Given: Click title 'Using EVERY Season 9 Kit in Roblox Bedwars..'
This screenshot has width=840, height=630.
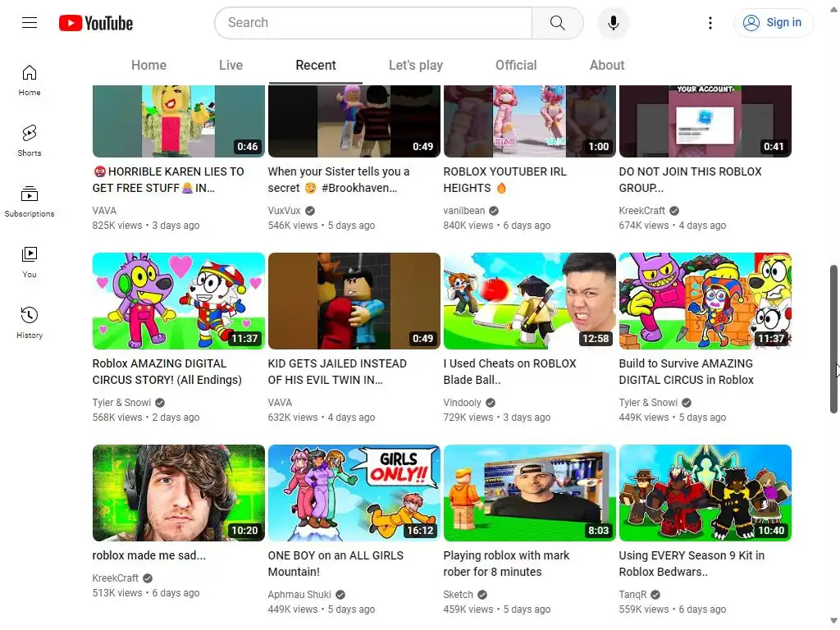Looking at the screenshot, I should point(692,564).
